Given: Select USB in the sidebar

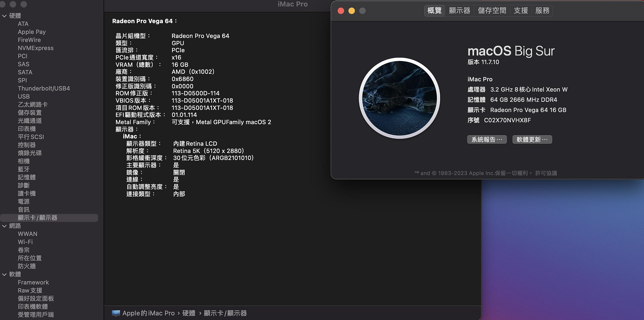Looking at the screenshot, I should pyautogui.click(x=24, y=97).
